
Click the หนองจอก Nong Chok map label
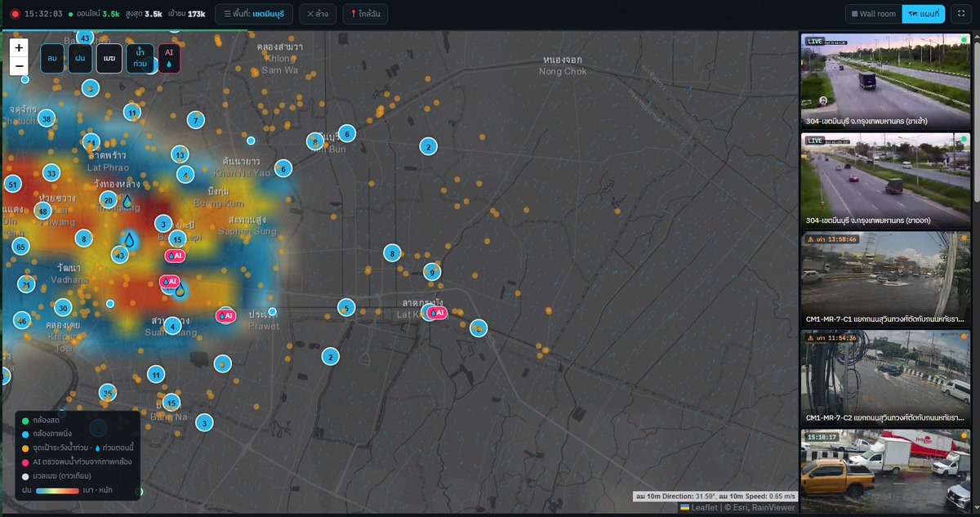563,65
